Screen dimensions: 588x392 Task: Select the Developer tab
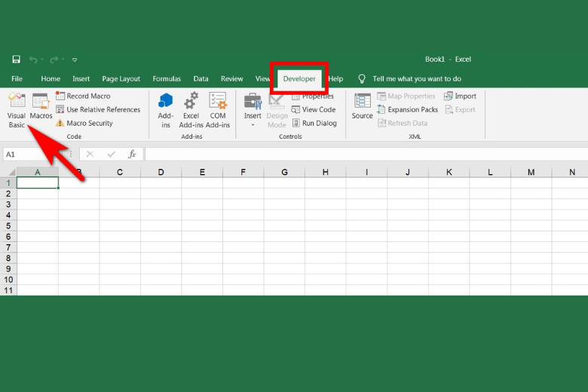tap(299, 78)
